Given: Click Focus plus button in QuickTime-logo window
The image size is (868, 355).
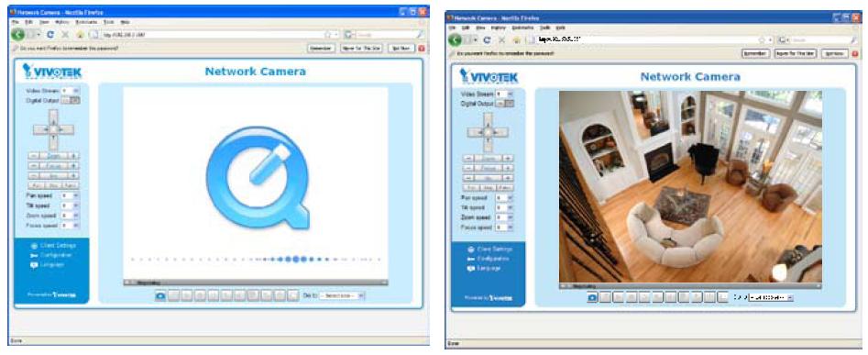Looking at the screenshot, I should tap(74, 166).
